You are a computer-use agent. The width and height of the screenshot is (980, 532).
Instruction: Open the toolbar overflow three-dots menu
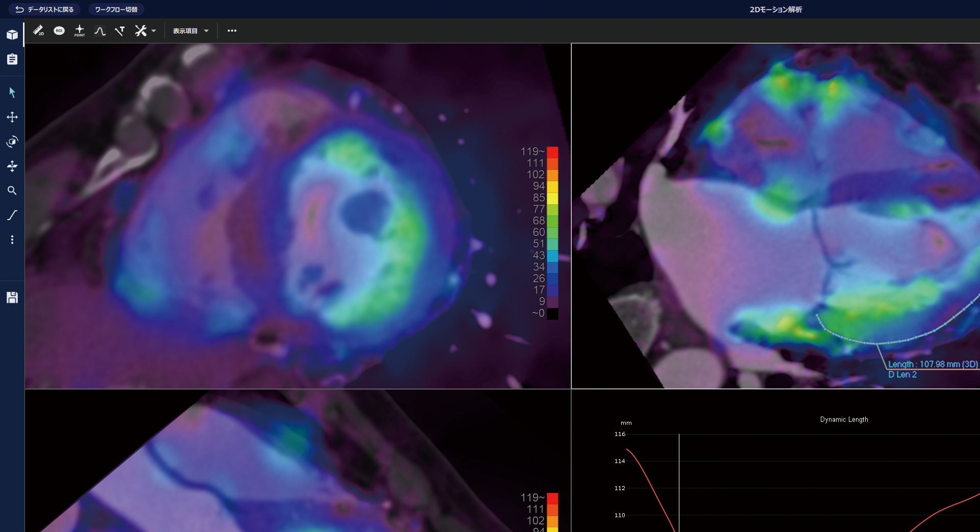pyautogui.click(x=232, y=31)
